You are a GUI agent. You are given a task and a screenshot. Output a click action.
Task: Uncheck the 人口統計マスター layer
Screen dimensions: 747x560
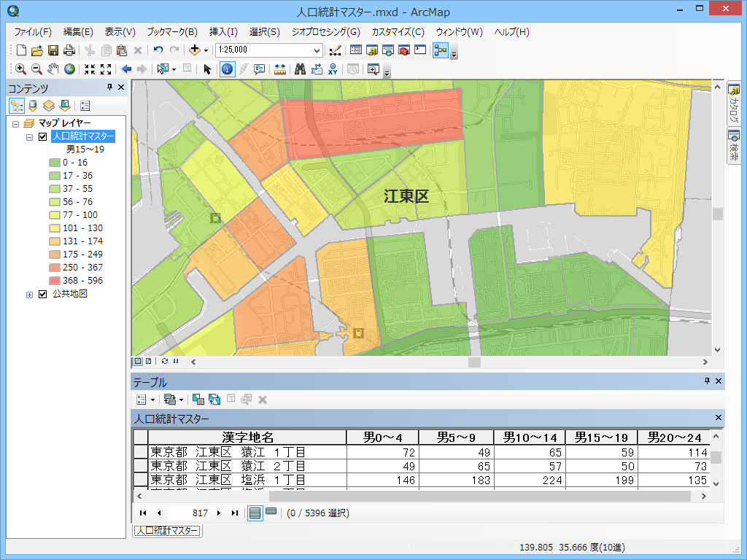click(x=43, y=136)
